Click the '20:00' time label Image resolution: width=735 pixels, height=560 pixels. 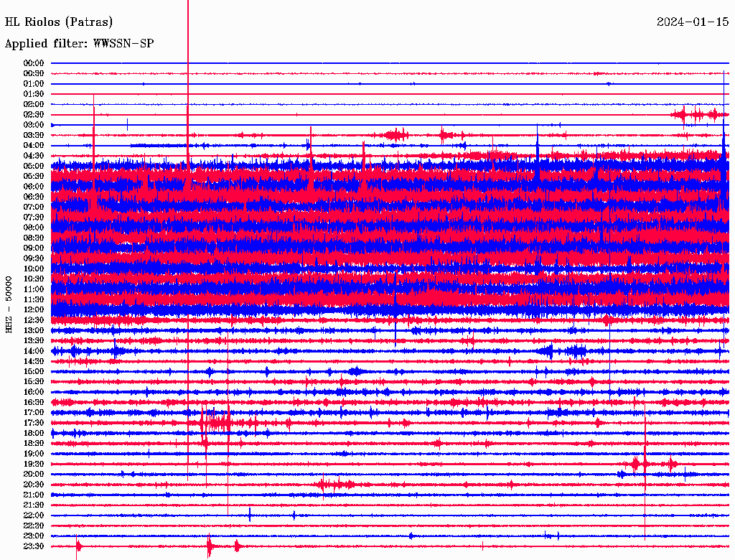click(x=34, y=475)
